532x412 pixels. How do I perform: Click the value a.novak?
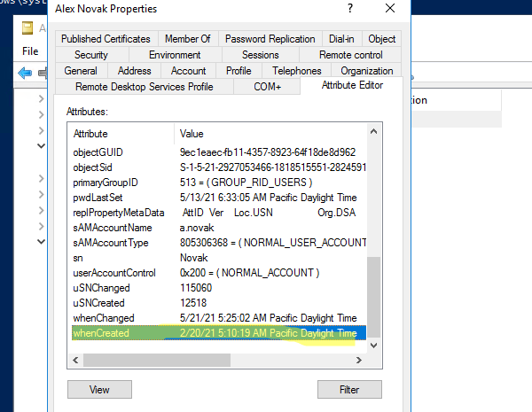point(197,228)
